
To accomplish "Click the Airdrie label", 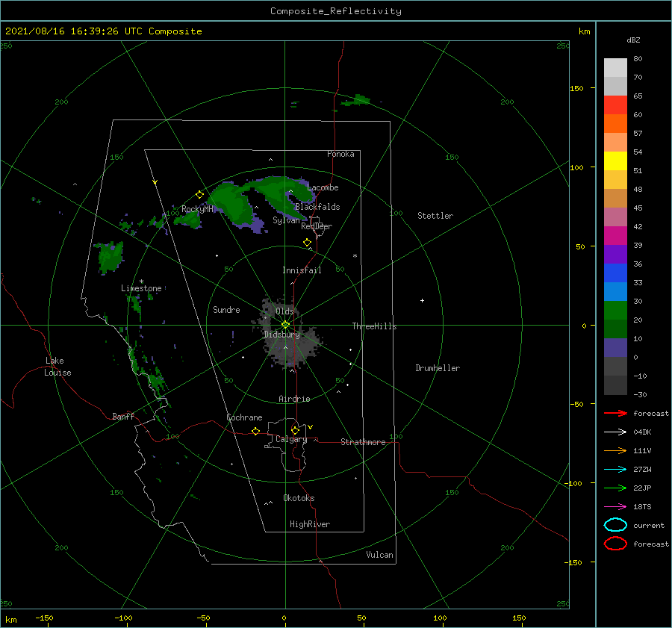I will [x=294, y=399].
